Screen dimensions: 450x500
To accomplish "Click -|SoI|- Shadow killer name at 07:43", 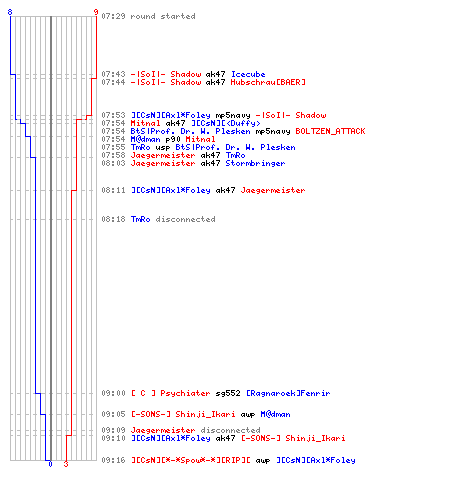I will click(166, 74).
